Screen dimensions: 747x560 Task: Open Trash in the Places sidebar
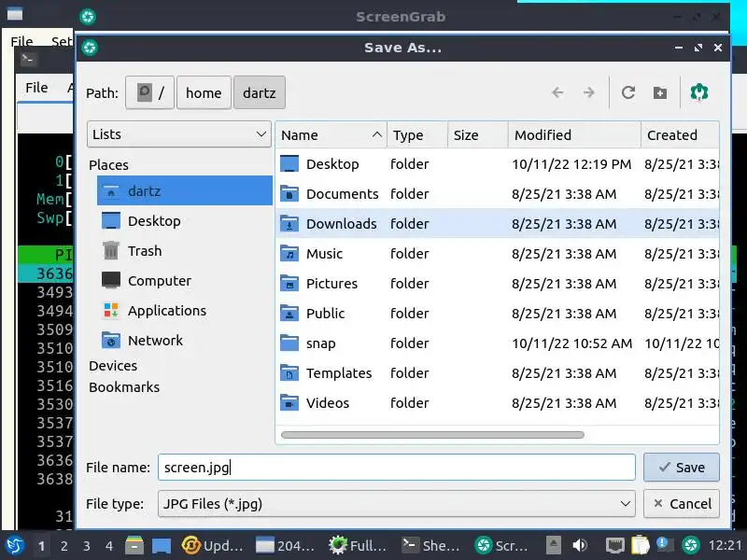pyautogui.click(x=184, y=251)
